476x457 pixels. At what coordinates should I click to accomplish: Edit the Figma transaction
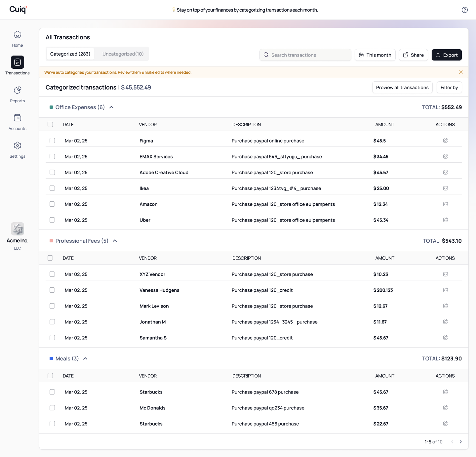(446, 141)
